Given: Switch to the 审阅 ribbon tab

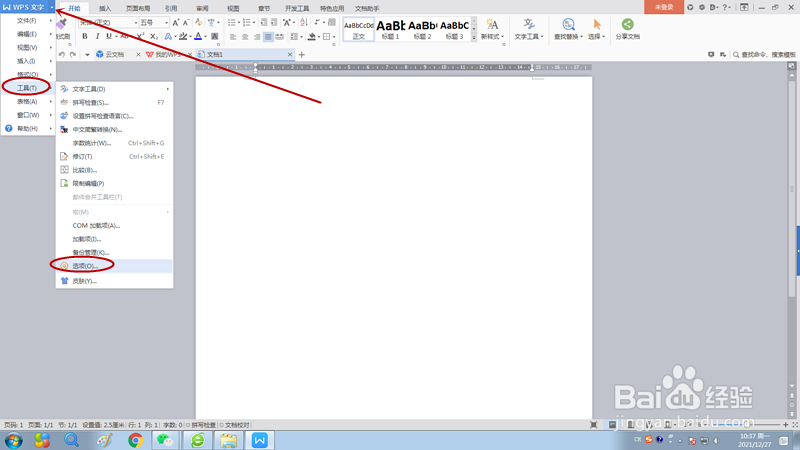Looking at the screenshot, I should point(202,8).
